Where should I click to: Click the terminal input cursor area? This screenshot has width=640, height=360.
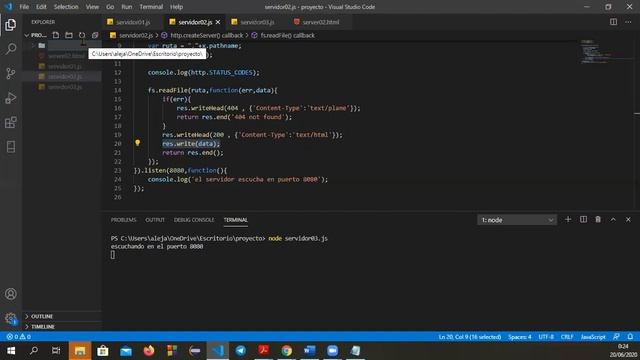coord(113,255)
